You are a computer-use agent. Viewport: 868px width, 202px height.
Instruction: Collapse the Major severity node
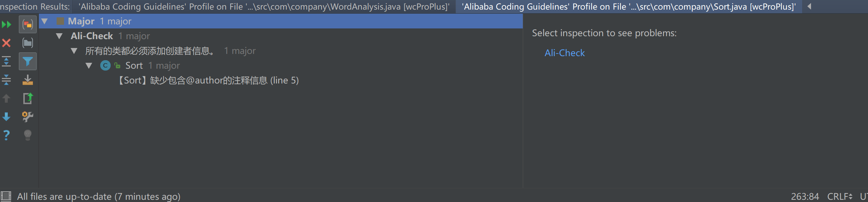(x=45, y=21)
